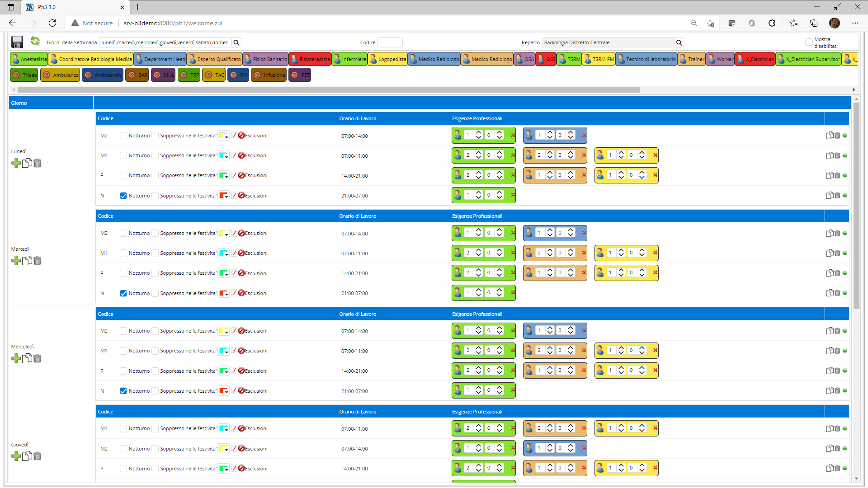Viewport: 868px width, 488px height.
Task: Click the Lunedì M1 07:00-11:00 working hours
Action: [x=354, y=156]
